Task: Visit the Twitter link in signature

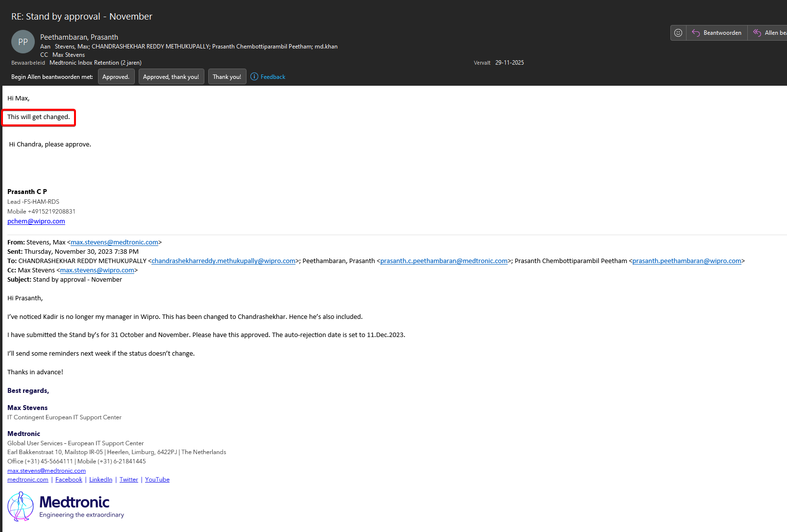Action: [x=129, y=480]
